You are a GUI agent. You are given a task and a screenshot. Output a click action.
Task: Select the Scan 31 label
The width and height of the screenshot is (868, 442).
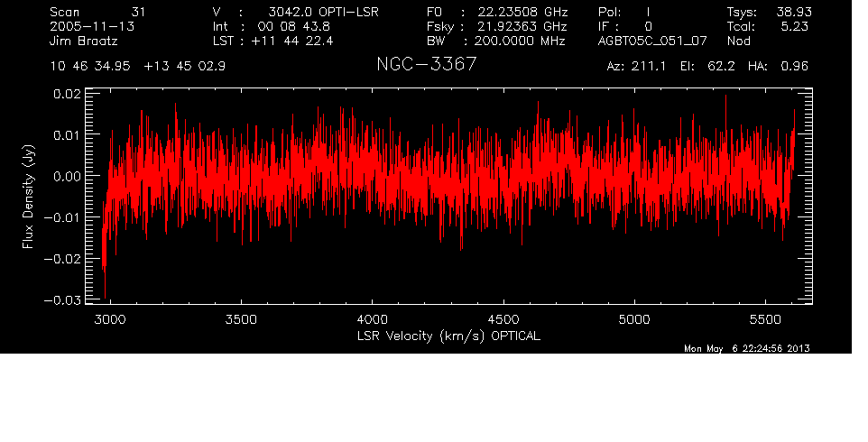pos(97,12)
